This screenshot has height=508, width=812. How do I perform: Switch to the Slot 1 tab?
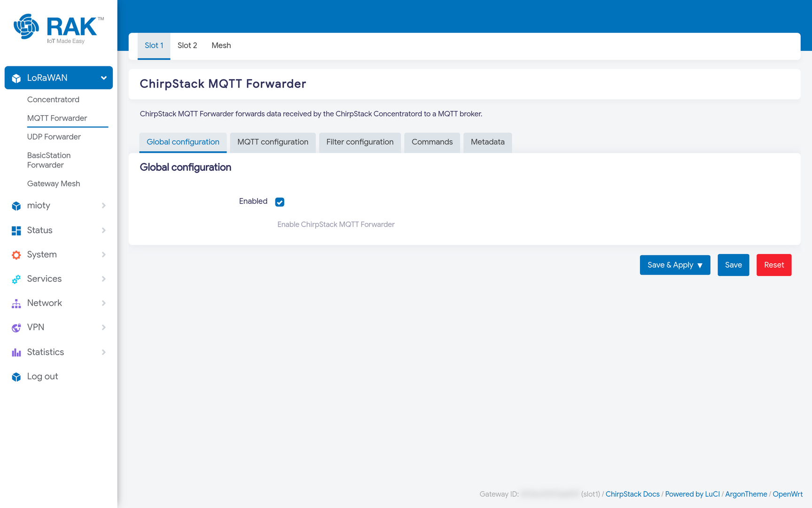point(154,46)
